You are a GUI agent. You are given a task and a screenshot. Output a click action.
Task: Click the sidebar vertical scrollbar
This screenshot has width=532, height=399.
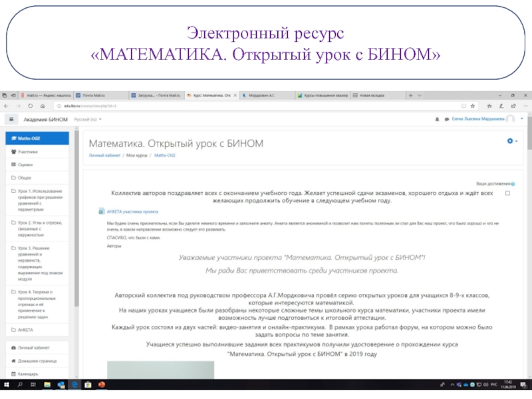click(76, 217)
